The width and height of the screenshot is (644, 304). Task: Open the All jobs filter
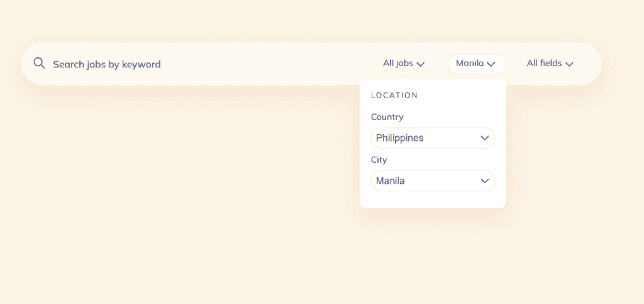tap(404, 64)
